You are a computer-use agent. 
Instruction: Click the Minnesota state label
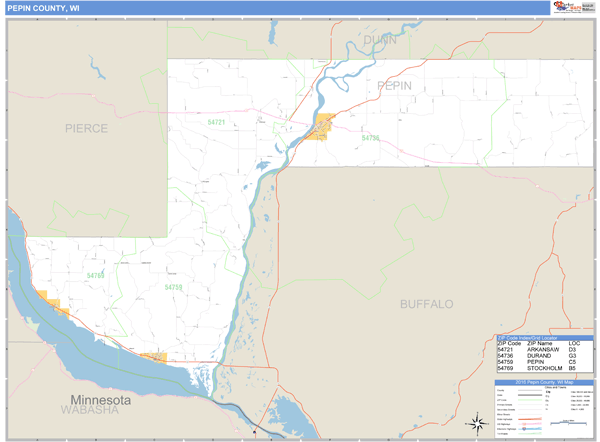[101, 400]
